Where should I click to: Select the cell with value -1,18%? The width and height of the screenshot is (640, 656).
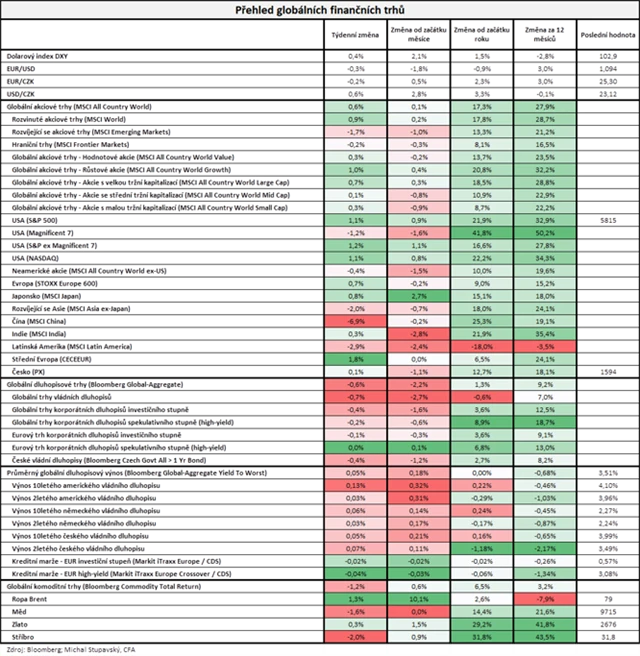[482, 547]
